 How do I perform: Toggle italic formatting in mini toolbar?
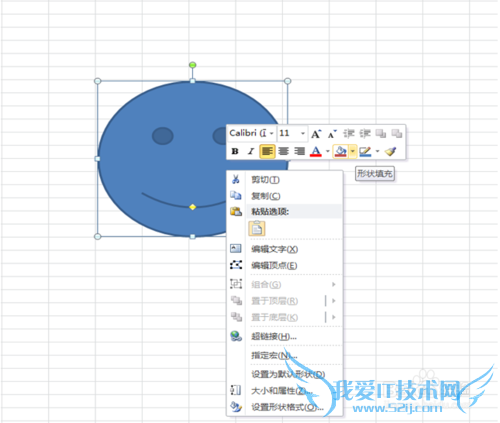pos(251,151)
